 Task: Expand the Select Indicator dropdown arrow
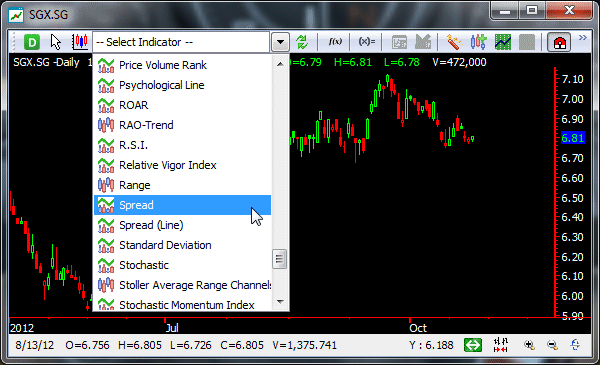click(x=280, y=42)
